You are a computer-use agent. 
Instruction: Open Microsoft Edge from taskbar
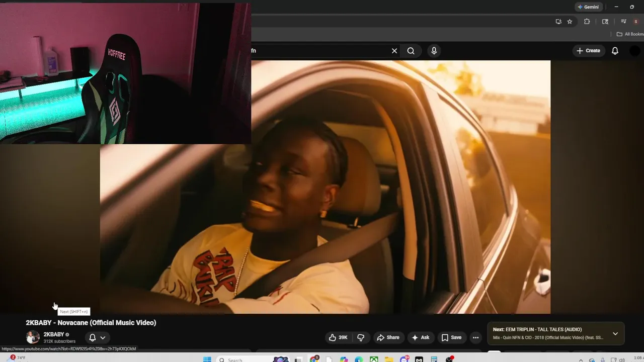359,359
